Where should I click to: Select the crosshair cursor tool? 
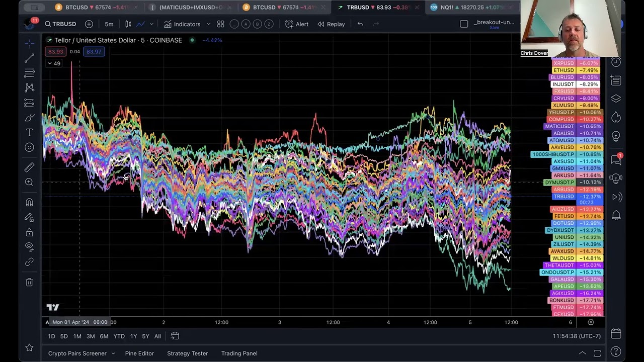[29, 44]
